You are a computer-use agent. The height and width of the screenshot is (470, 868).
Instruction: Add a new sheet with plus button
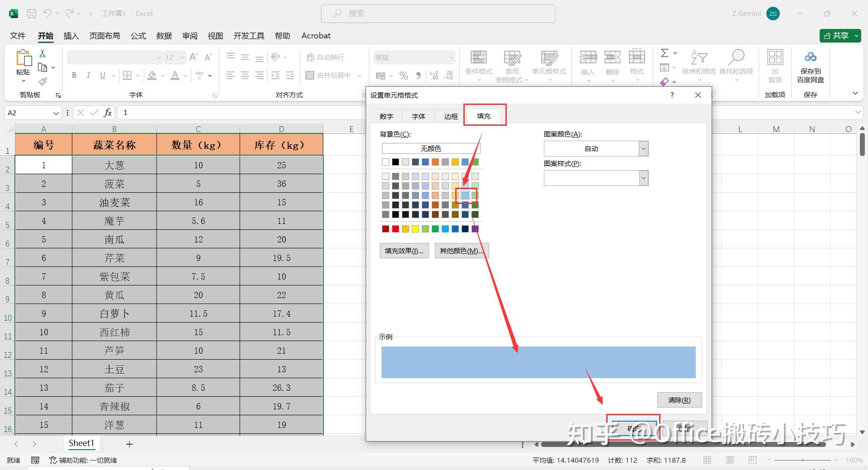[129, 444]
